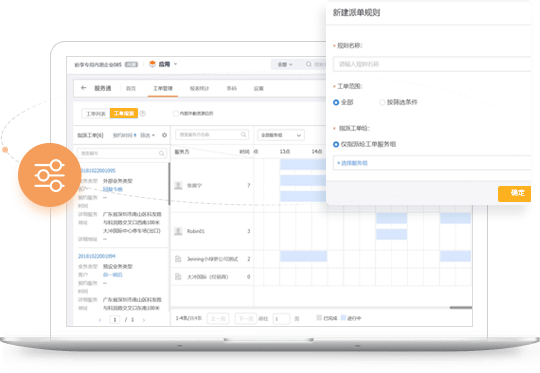Image resolution: width=540 pixels, height=373 pixels.
Task: Switch to the 工单管理 tab
Action: [163, 89]
